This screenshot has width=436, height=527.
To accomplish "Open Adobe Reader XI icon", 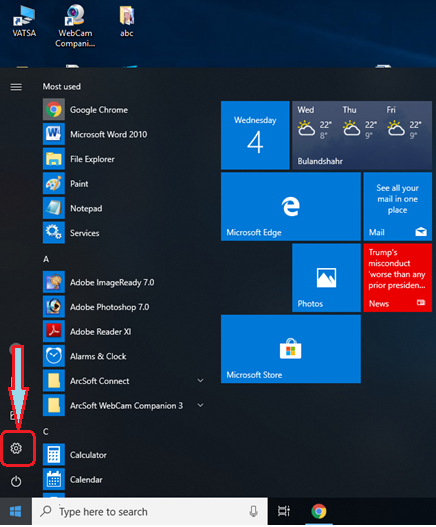I will click(54, 331).
